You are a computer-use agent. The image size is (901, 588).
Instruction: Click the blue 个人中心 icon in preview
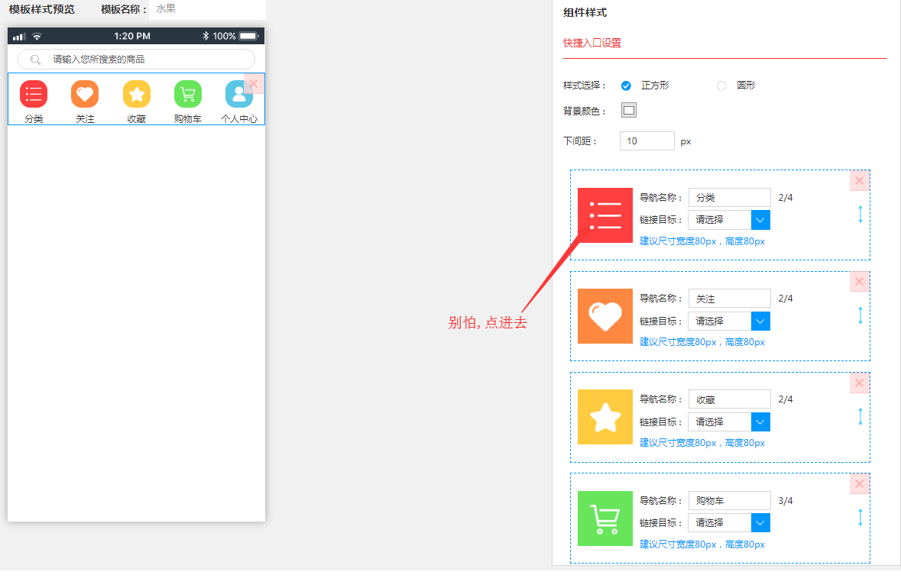click(x=238, y=94)
